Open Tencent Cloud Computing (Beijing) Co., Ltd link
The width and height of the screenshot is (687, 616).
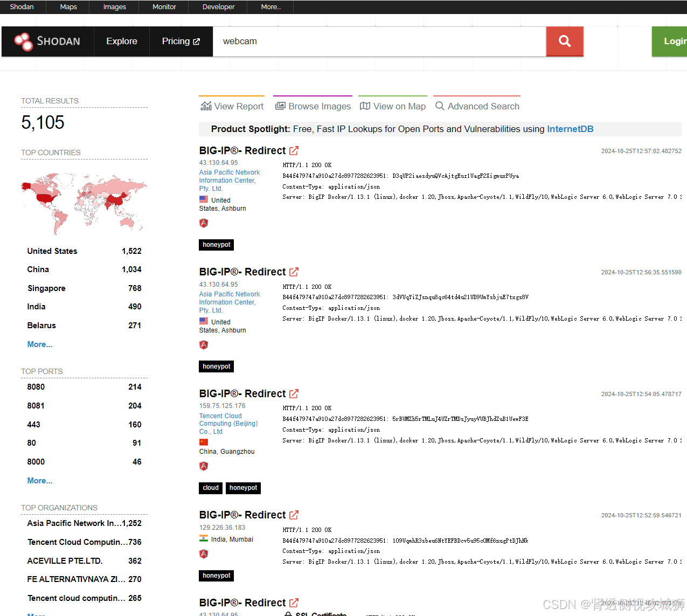(228, 424)
